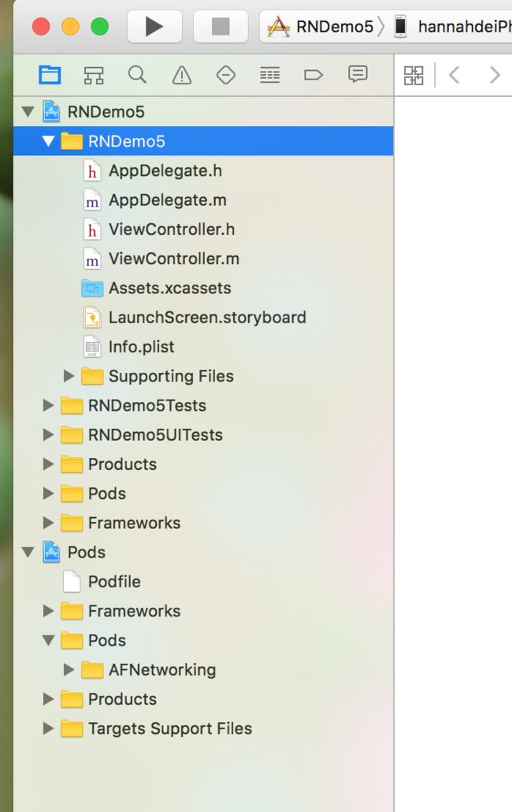Zoom the Xcode window
This screenshot has height=812, width=512.
click(100, 26)
